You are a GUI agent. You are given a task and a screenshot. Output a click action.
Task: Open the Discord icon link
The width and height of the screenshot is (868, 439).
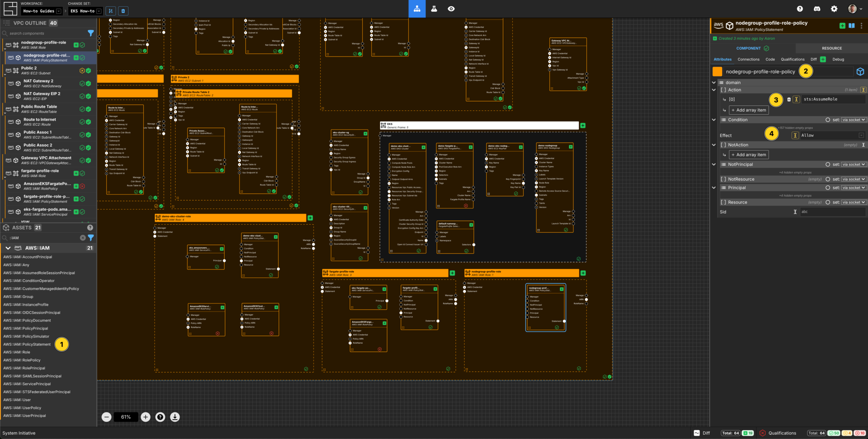click(x=817, y=9)
